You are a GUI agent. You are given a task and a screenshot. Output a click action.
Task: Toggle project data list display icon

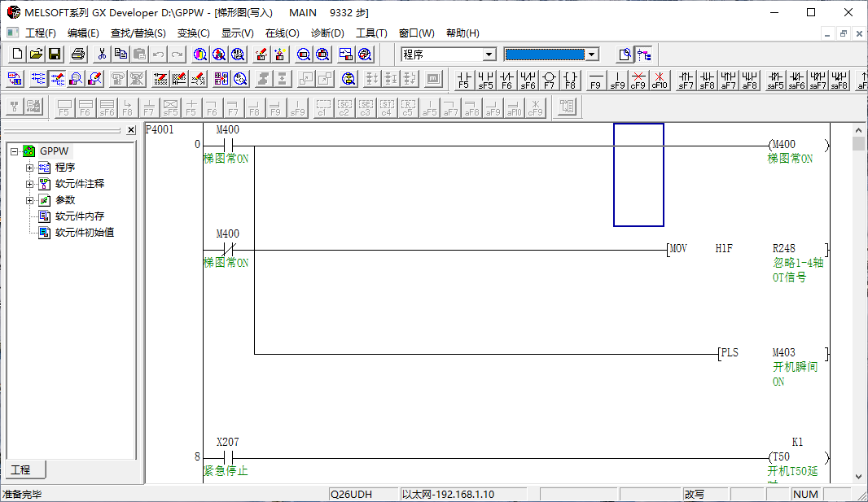point(644,55)
